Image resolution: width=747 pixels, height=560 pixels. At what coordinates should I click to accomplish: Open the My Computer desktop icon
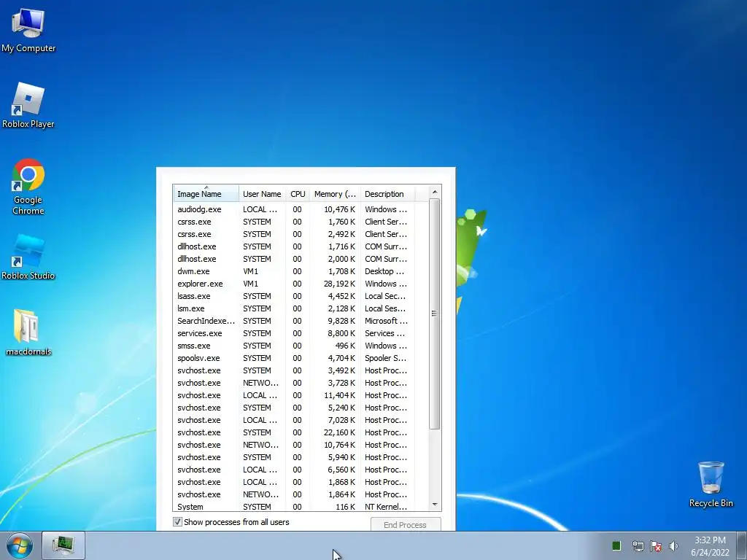[x=28, y=31]
